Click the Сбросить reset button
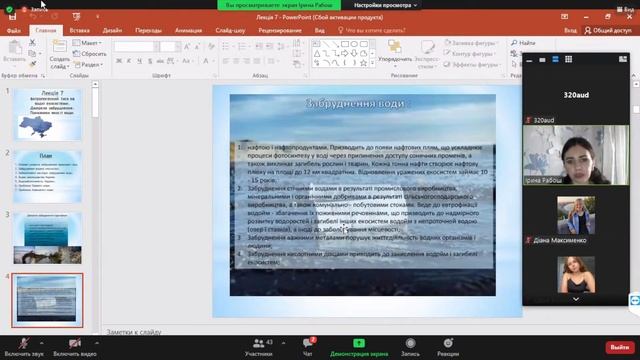The width and height of the screenshot is (640, 360). 89,53
